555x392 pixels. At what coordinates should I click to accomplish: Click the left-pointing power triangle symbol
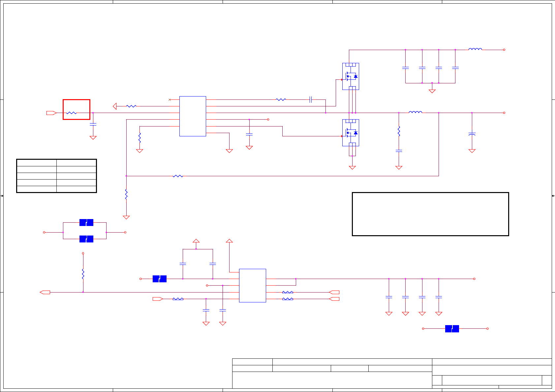pos(115,106)
